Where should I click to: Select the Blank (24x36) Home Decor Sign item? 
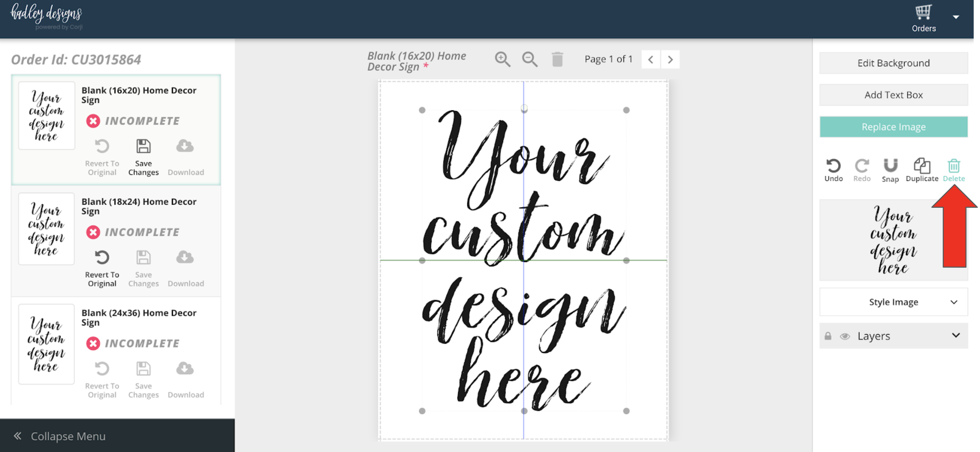pos(139,317)
